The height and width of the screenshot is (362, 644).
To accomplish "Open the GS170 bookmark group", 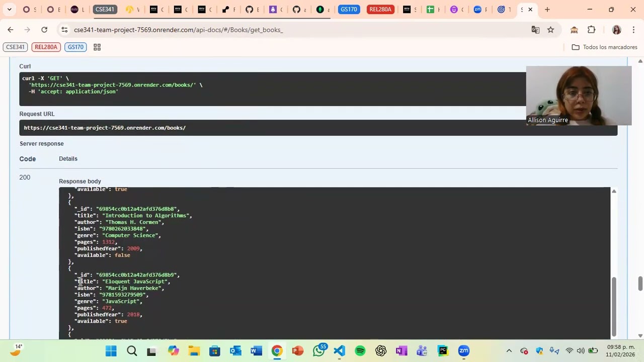I will tap(75, 47).
